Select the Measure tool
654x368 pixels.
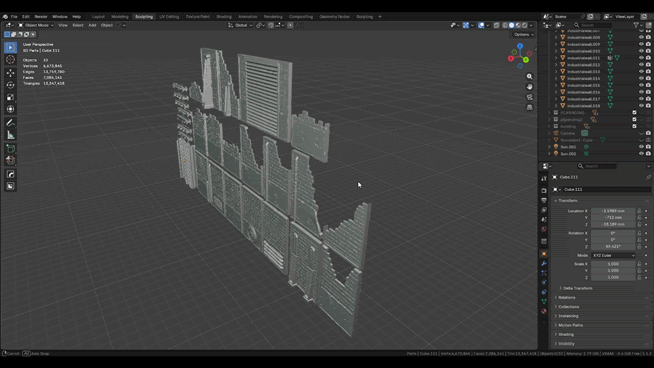click(x=10, y=135)
